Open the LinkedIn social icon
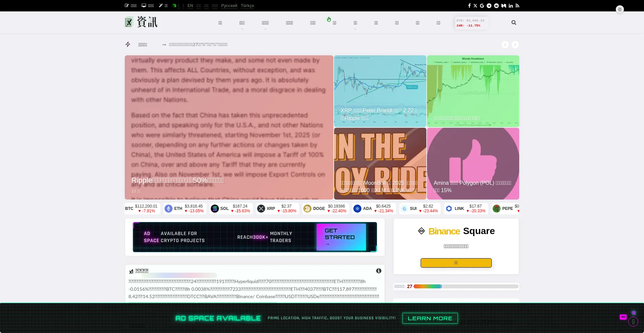Image resolution: width=644 pixels, height=333 pixels. [511, 6]
